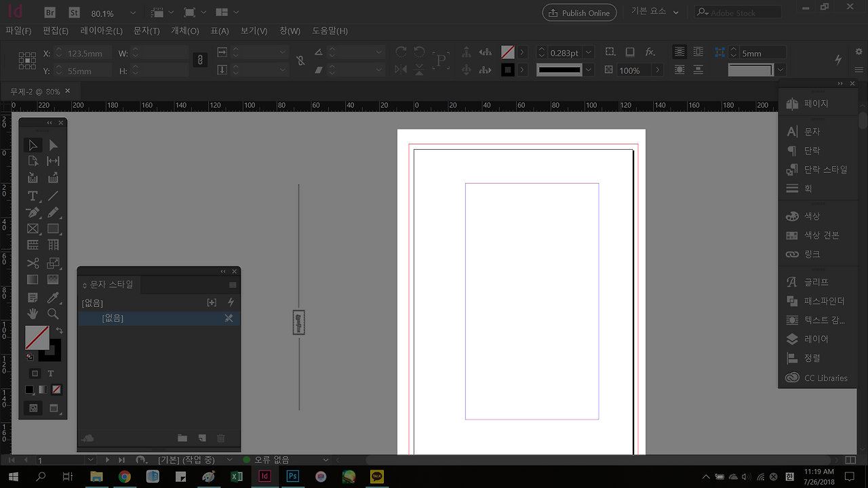
Task: Click the fill color swatch in toolbox
Action: 37,338
